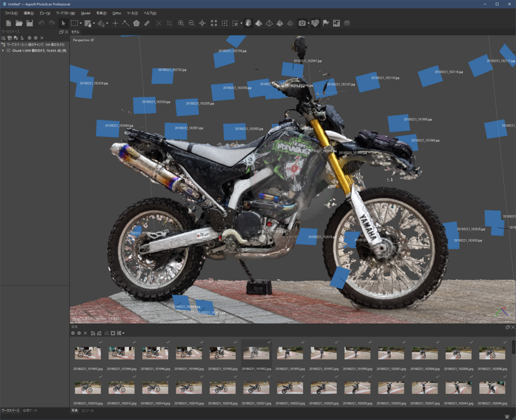Open the Model menu

coord(86,13)
